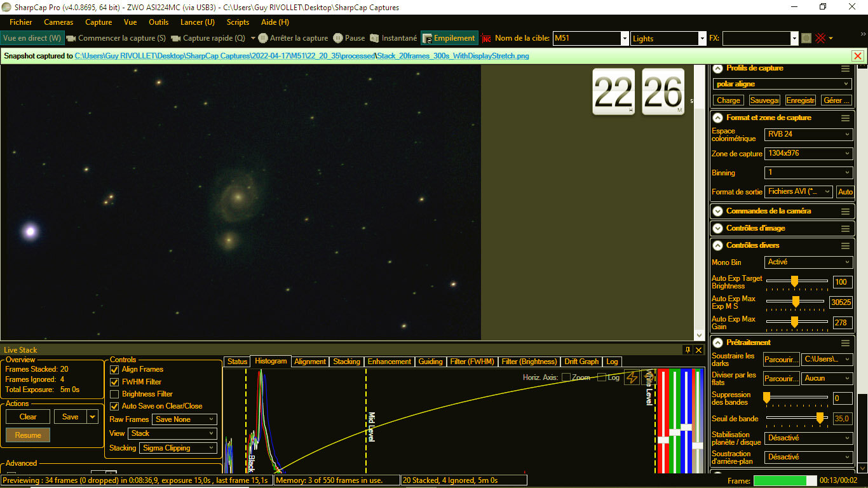Open the Capture rapide dropdown arrow
Screen dimensions: 868x488
(253, 38)
